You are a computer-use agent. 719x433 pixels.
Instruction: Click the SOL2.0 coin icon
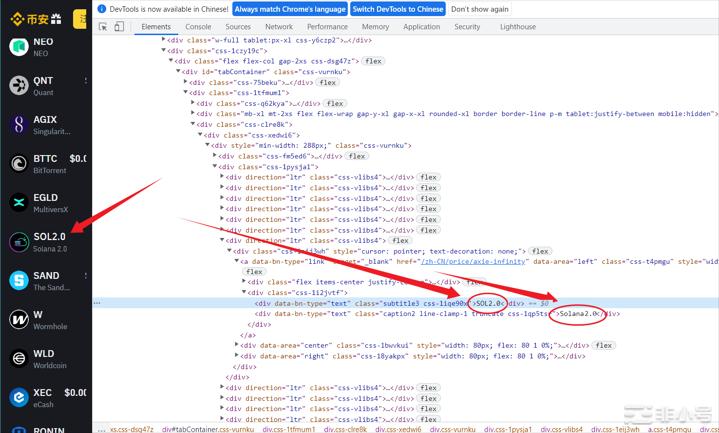click(19, 242)
